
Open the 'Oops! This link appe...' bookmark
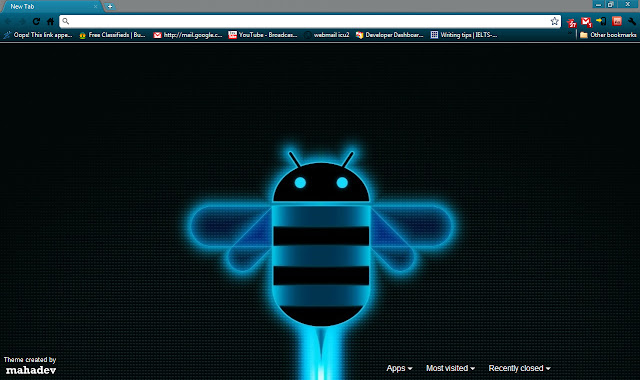point(38,35)
